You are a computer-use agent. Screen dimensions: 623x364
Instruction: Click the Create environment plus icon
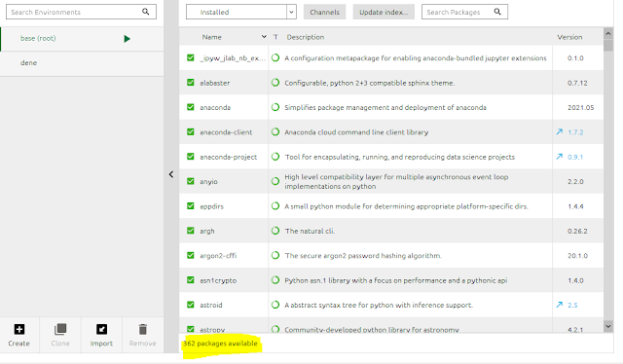click(x=19, y=329)
